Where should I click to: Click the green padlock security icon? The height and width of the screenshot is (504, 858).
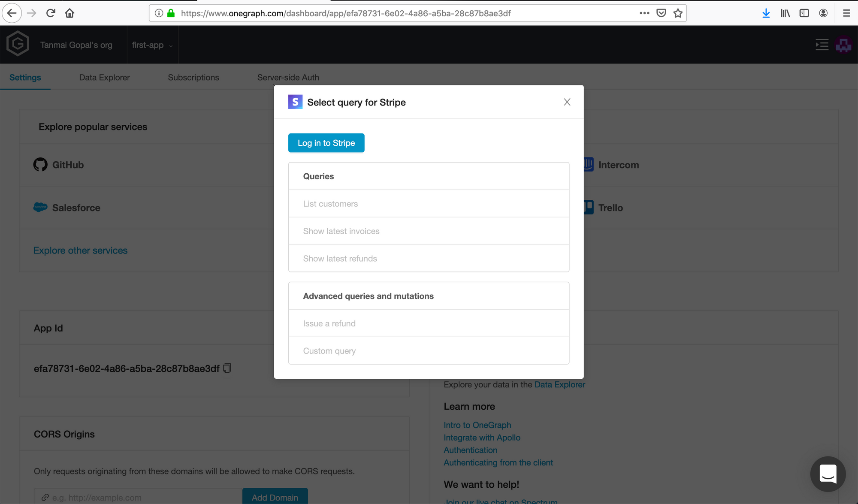point(171,13)
